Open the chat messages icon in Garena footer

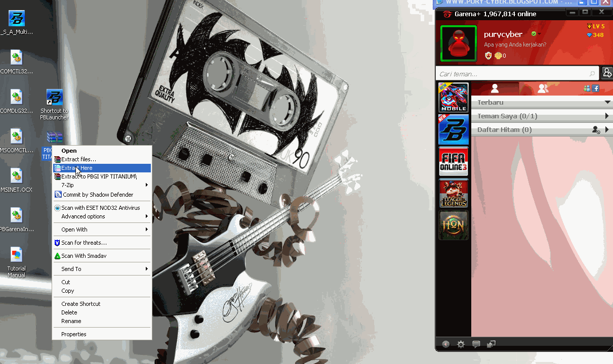tap(476, 344)
